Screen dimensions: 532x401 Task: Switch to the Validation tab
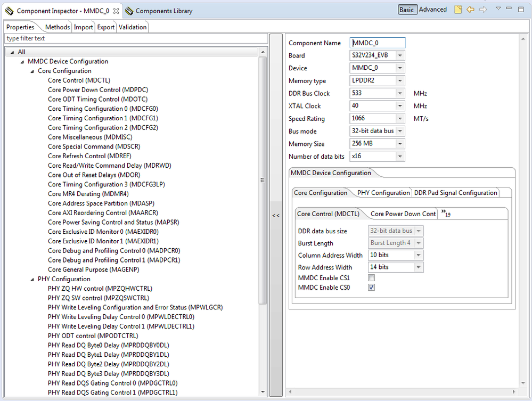click(x=133, y=27)
